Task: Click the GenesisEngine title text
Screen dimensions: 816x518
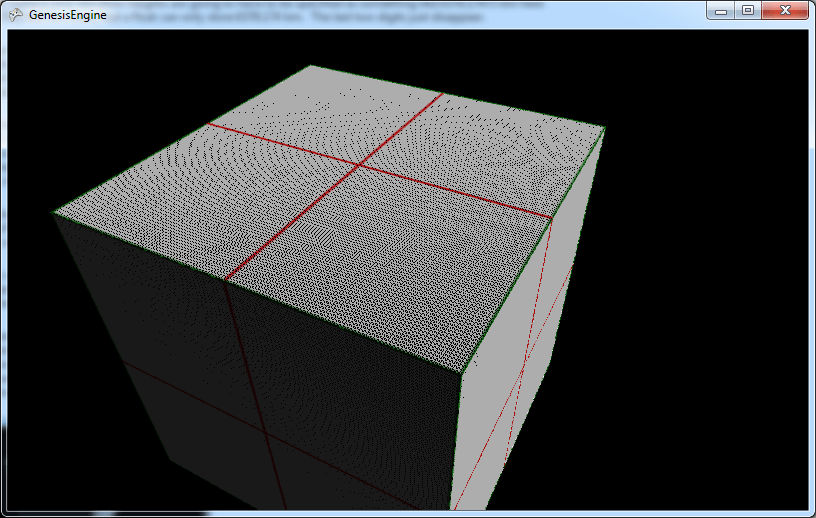Action: coord(68,15)
